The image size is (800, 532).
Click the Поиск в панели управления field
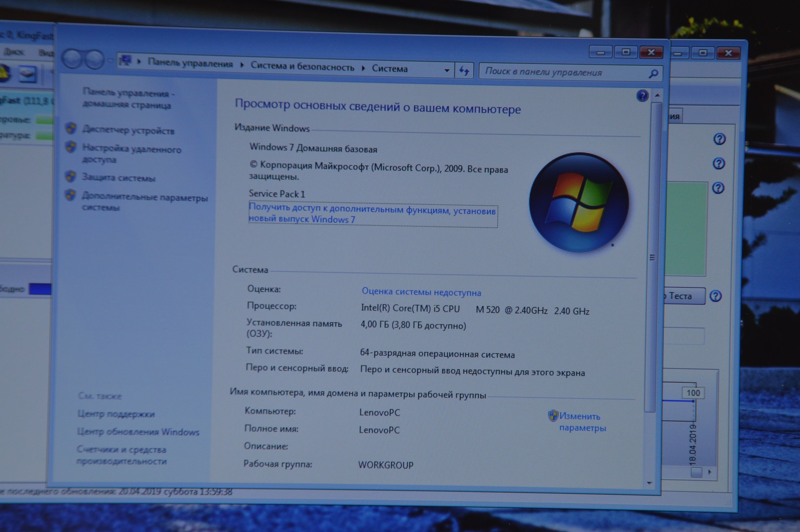coord(562,72)
